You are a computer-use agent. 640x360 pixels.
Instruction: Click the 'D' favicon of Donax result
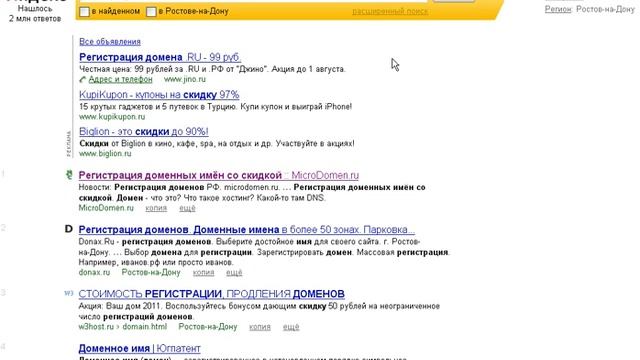coord(69,229)
